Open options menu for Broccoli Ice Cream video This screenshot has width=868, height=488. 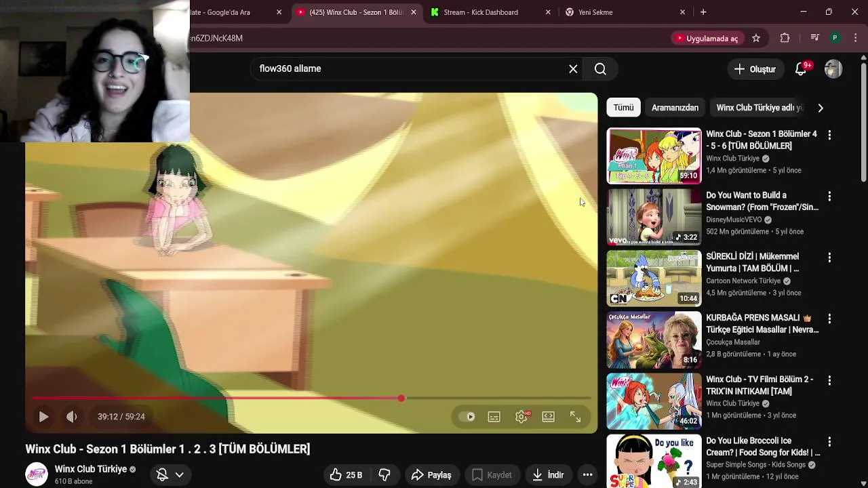coord(829,441)
